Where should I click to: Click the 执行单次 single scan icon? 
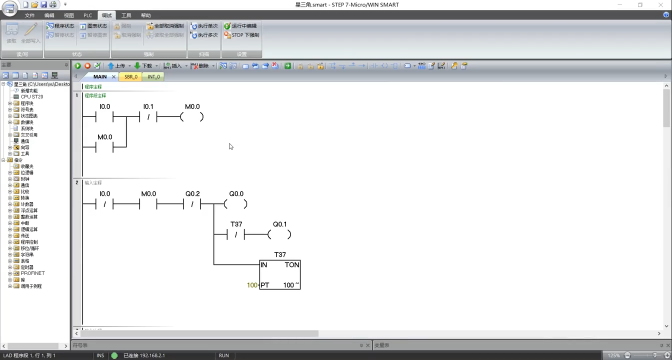coord(194,26)
